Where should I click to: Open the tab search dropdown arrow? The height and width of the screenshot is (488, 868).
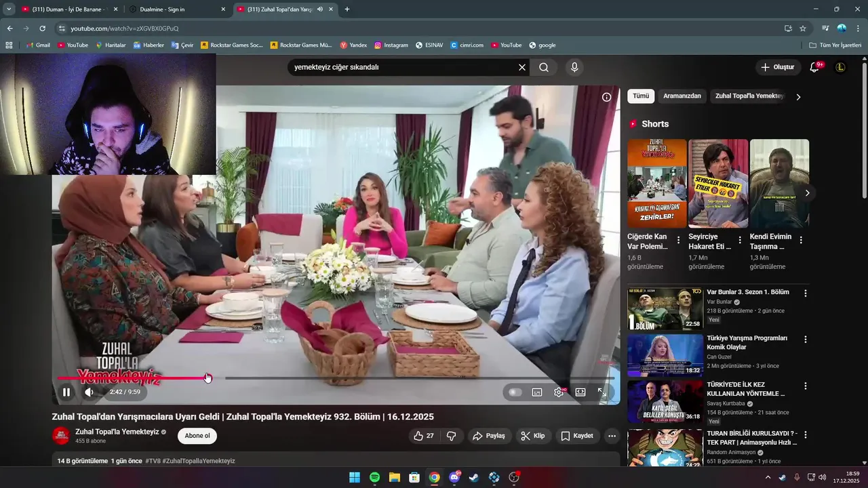[x=8, y=9]
